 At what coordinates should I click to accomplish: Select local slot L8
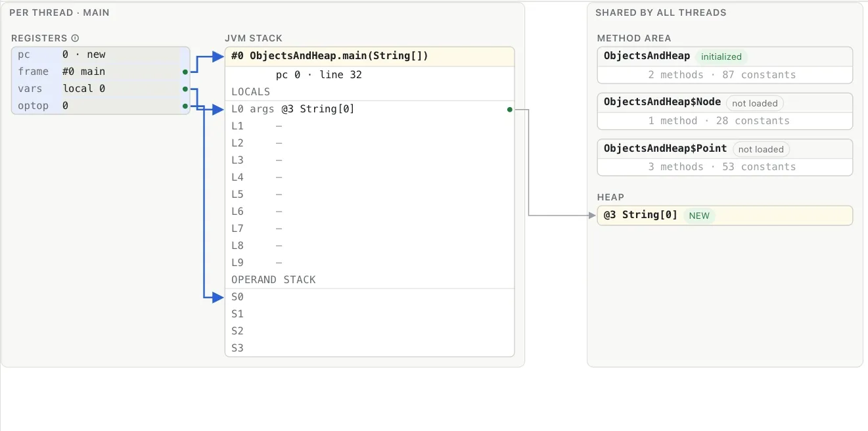coord(369,246)
